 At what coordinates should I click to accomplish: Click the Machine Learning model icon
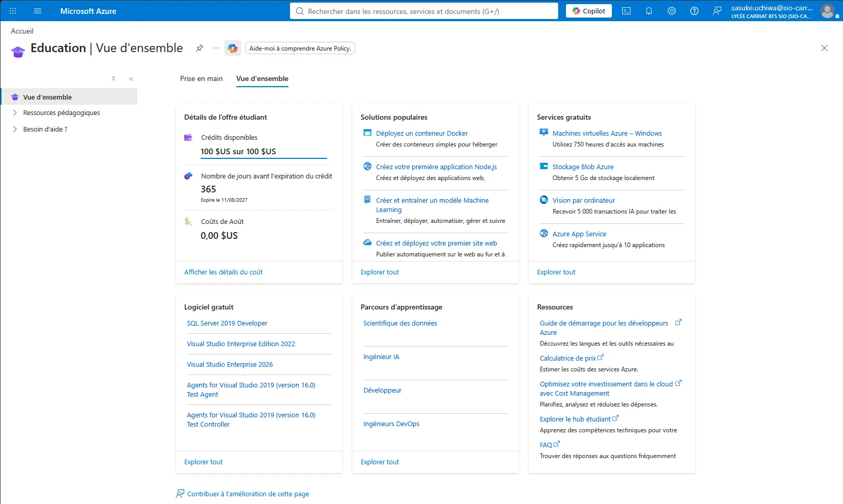point(367,200)
